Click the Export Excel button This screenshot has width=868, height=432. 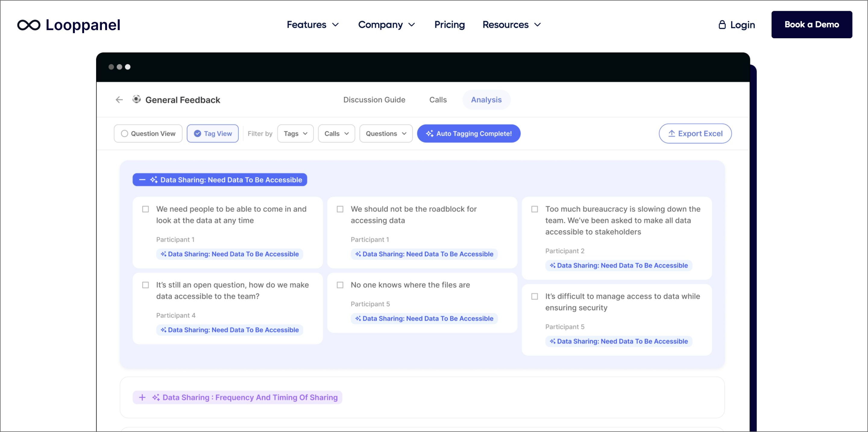coord(695,133)
